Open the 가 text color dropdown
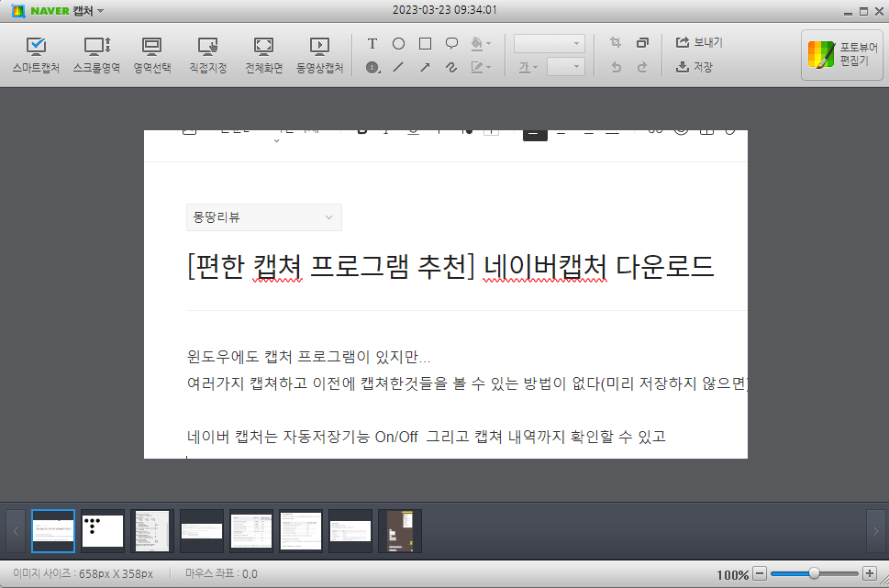Image resolution: width=889 pixels, height=588 pixels. (528, 68)
